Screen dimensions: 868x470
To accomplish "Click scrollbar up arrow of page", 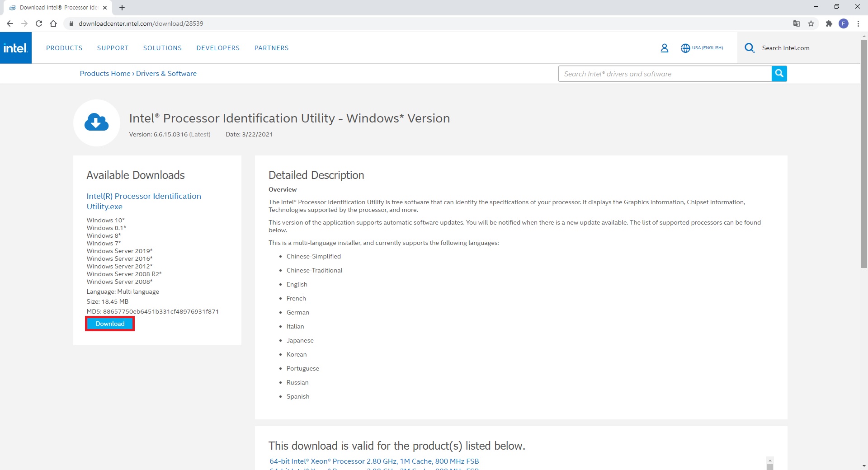I will [864, 36].
